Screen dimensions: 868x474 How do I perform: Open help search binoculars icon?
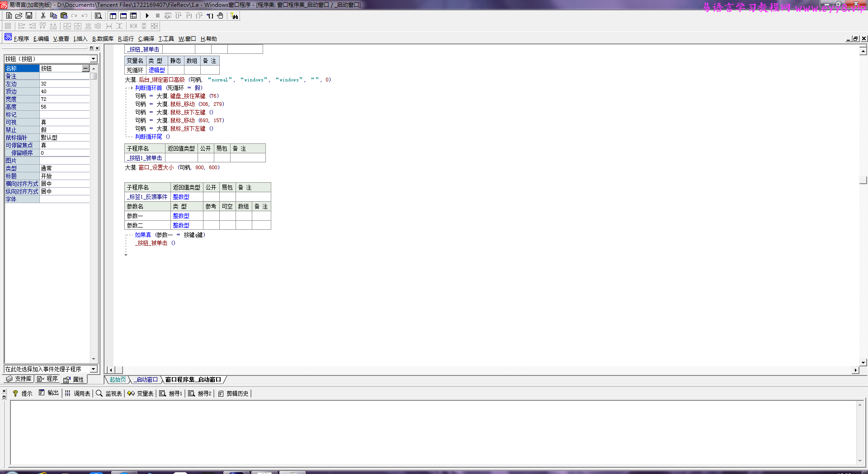(234, 16)
